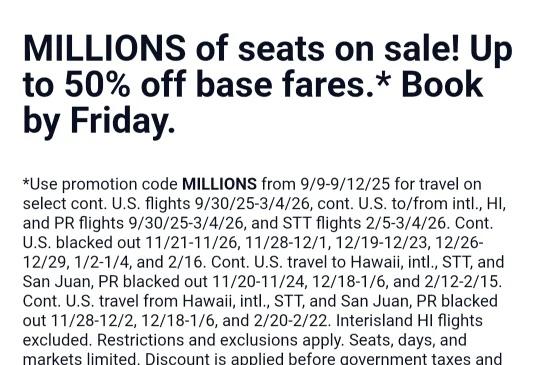Click the word "Book" in the headline
Screen dimensions: 540x365
[x=442, y=85]
